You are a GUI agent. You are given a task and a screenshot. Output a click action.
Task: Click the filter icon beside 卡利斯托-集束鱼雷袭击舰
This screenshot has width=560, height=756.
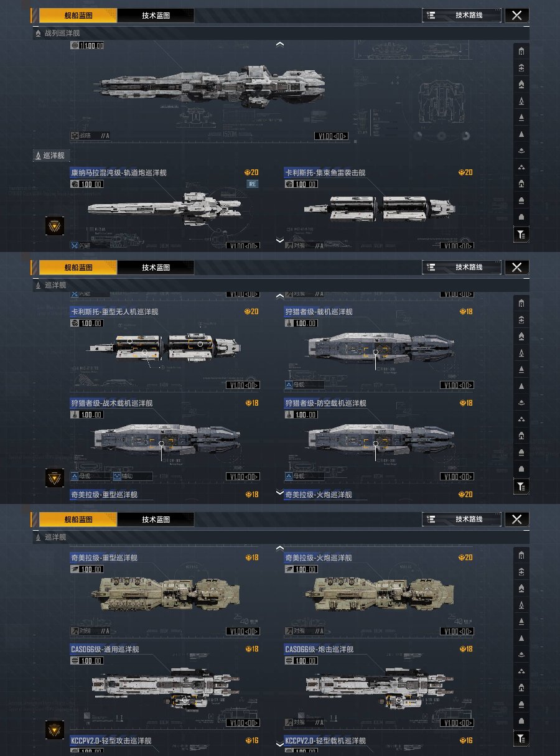point(521,234)
